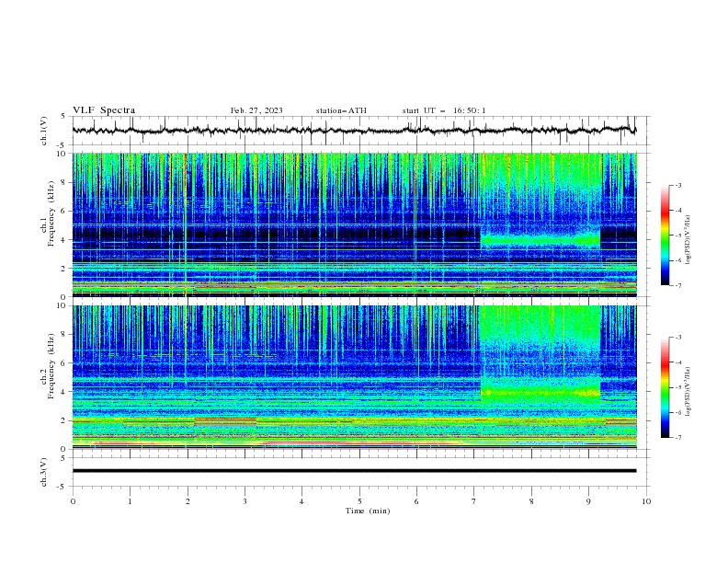Click ch.2 spectrogram frequency tick "6"
Image resolution: width=728 pixels, height=563 pixels.
point(64,363)
